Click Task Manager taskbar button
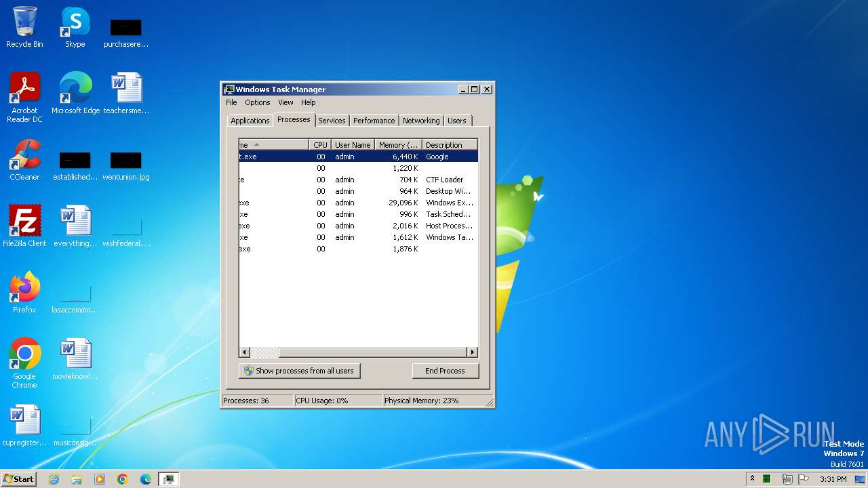This screenshot has width=868, height=488. [168, 479]
